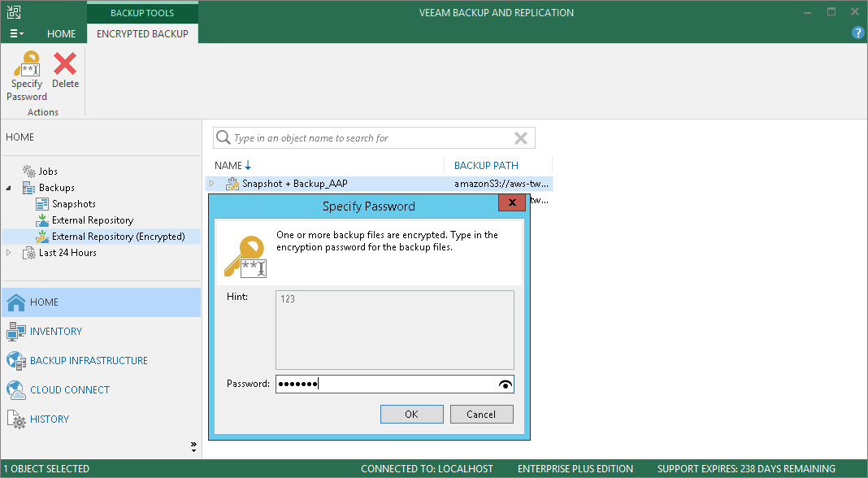This screenshot has width=868, height=478.
Task: Click the amazonS3://aws-tw... path cell
Action: coord(501,184)
